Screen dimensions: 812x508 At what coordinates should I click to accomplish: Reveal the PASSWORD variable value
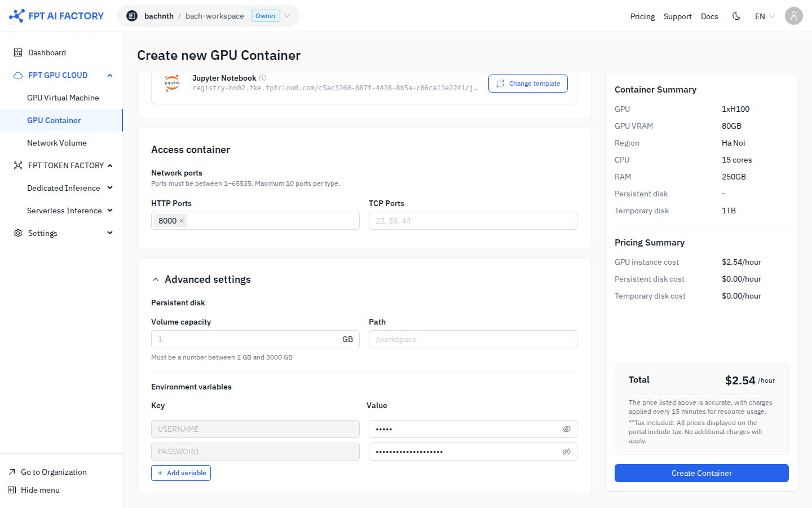point(567,452)
